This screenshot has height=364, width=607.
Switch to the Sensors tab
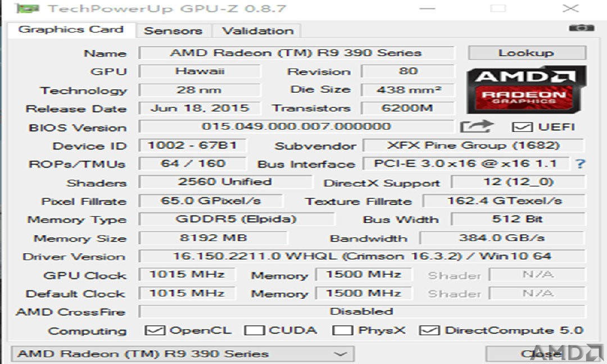(173, 30)
